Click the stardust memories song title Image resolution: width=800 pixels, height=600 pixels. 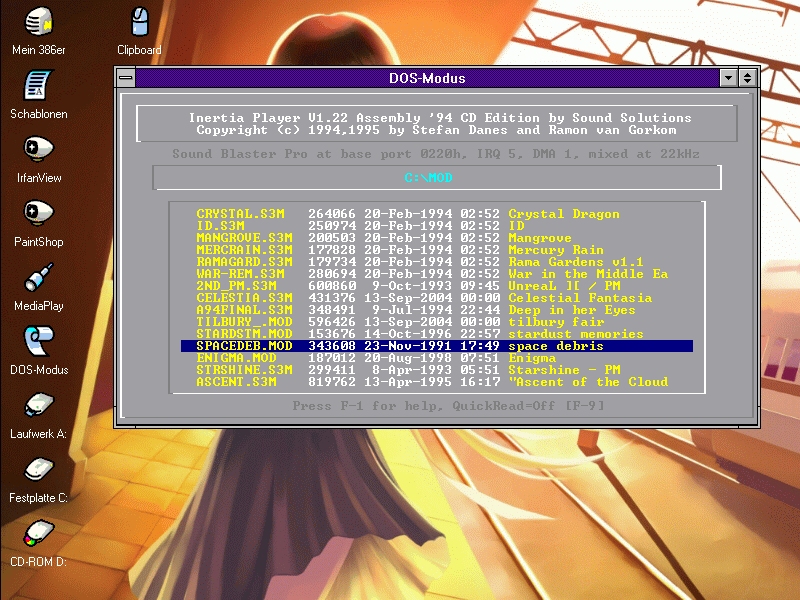576,334
